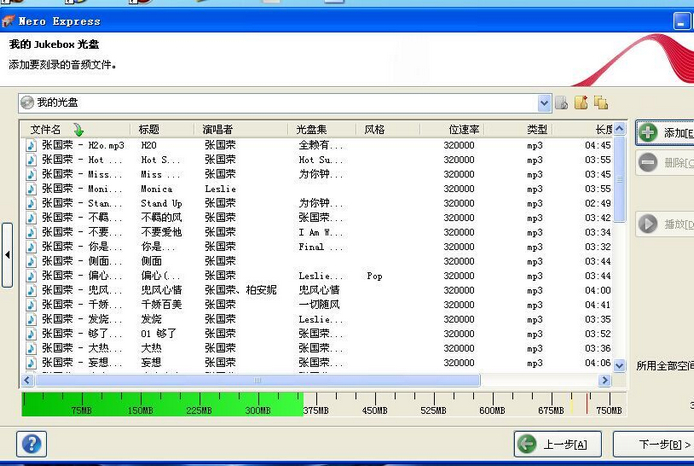Image resolution: width=694 pixels, height=466 pixels.
Task: Click the length value 02:49
Action: [x=598, y=204]
